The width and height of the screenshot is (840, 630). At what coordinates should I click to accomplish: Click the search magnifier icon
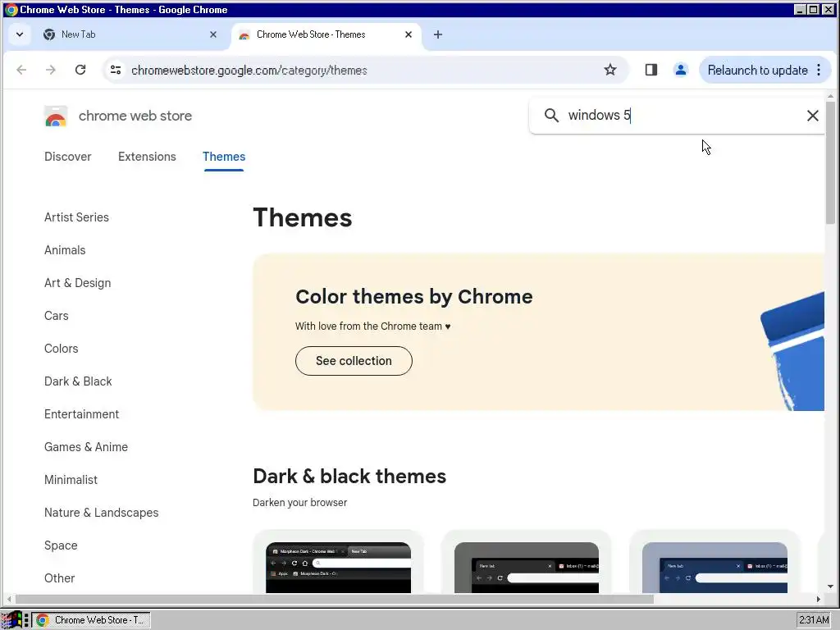tap(551, 115)
